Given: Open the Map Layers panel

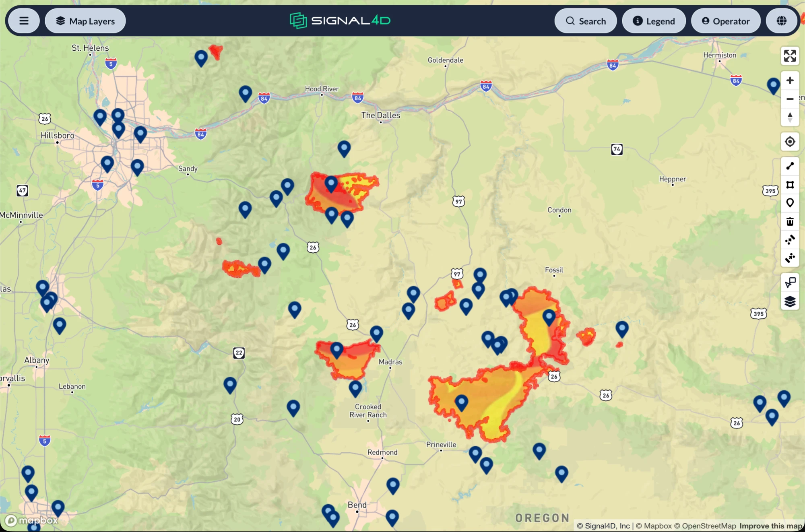Looking at the screenshot, I should [85, 21].
